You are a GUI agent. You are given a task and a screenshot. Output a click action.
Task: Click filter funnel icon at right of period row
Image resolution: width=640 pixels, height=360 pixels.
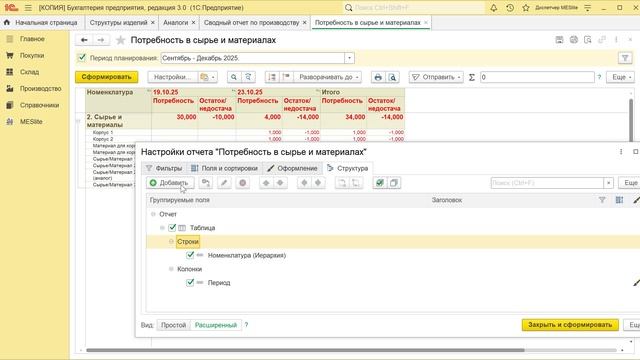[625, 58]
